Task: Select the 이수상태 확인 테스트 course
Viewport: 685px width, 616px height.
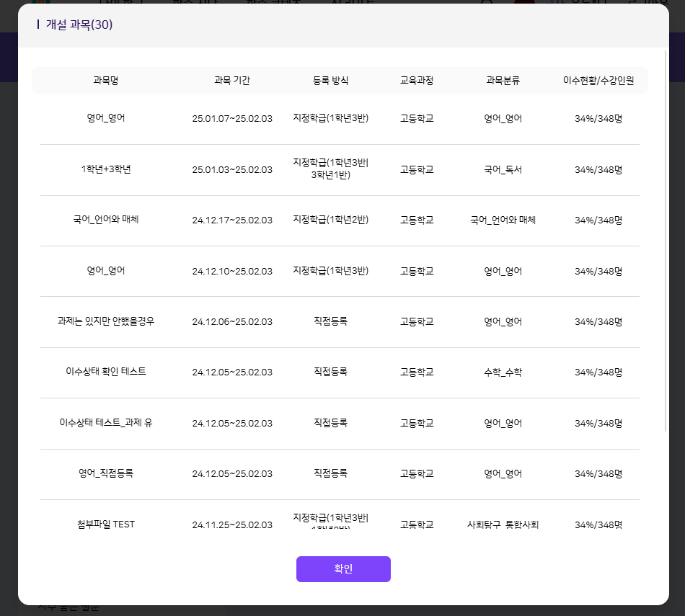Action: click(x=105, y=372)
